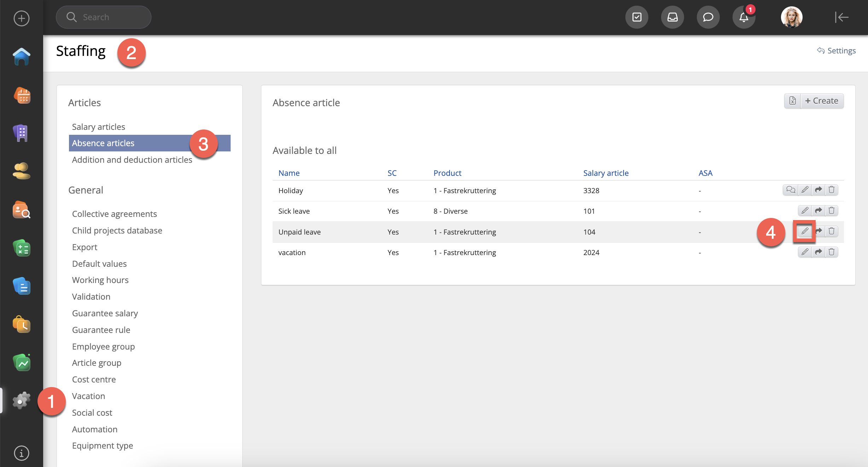Open the inbox tray icon
The image size is (868, 467).
[672, 17]
